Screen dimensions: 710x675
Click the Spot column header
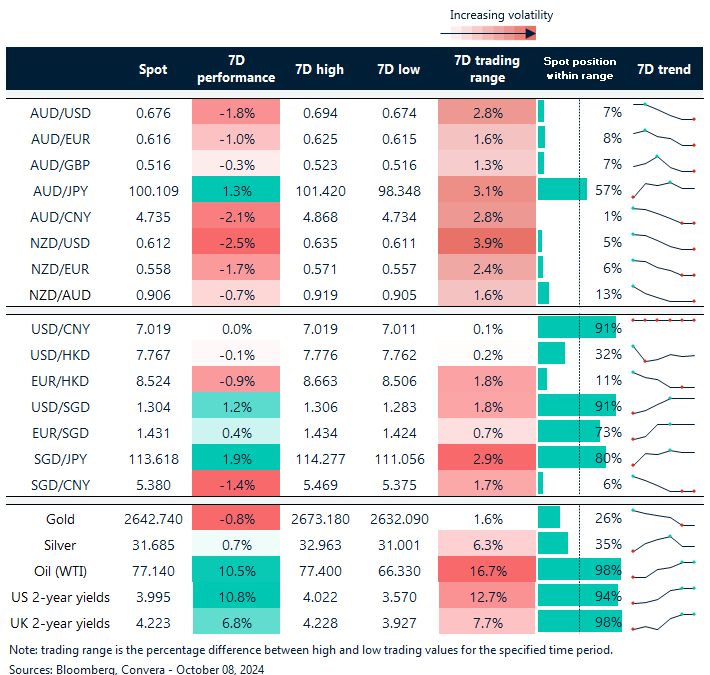pyautogui.click(x=153, y=69)
